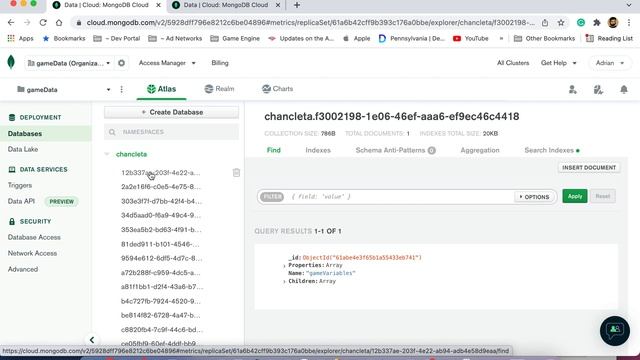640x360 pixels.
Task: Close the first MongoDB Cloud tab
Action: point(158,5)
